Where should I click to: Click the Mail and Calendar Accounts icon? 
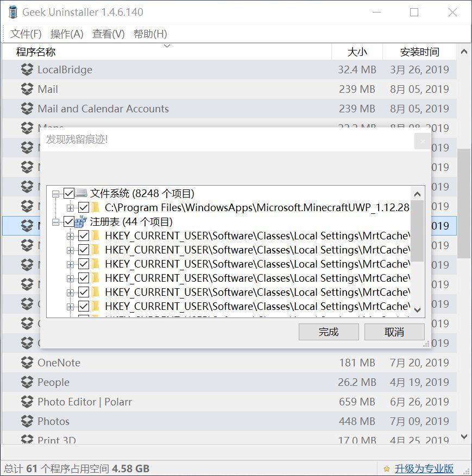click(x=27, y=109)
